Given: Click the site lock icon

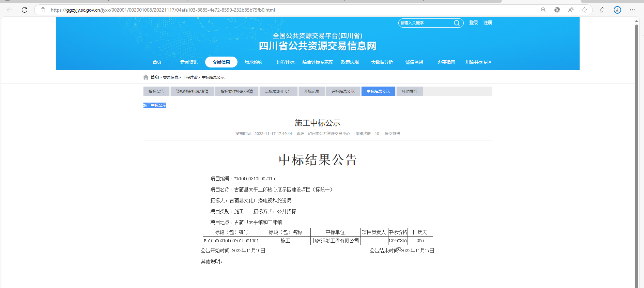Looking at the screenshot, I should click(43, 10).
